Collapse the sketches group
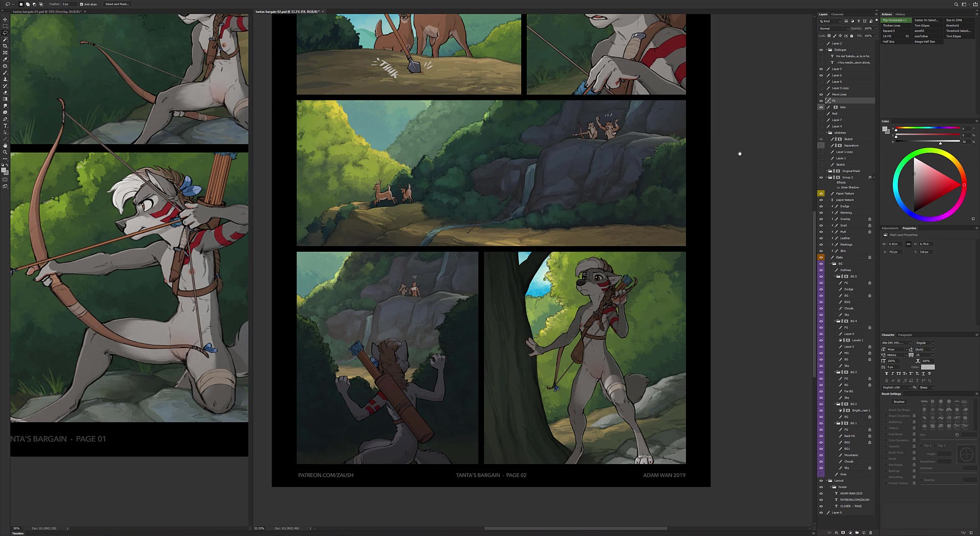Viewport: 980px width, 536px height. [x=827, y=133]
